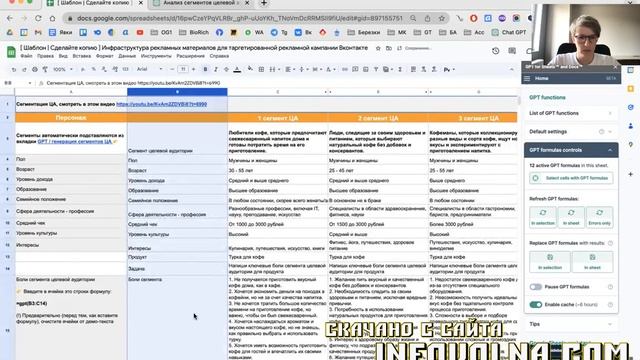The height and width of the screenshot is (360, 640).
Task: Open the Вставка menu
Action: point(82,56)
